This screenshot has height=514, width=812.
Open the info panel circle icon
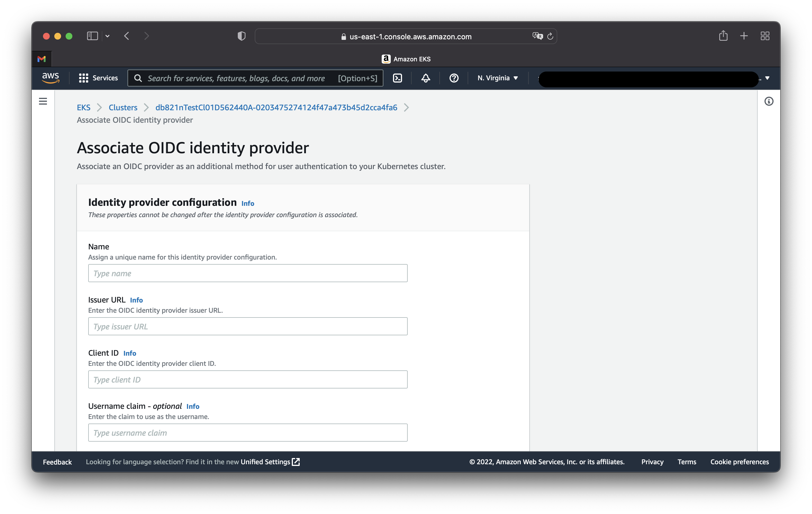point(769,101)
